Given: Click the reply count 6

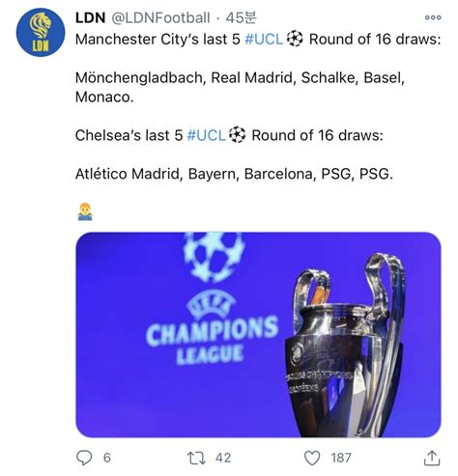Looking at the screenshot, I should (107, 458).
